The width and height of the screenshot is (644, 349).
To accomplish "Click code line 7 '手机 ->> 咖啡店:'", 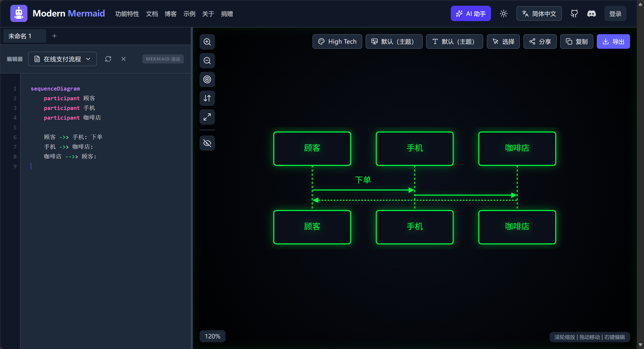I will (68, 147).
